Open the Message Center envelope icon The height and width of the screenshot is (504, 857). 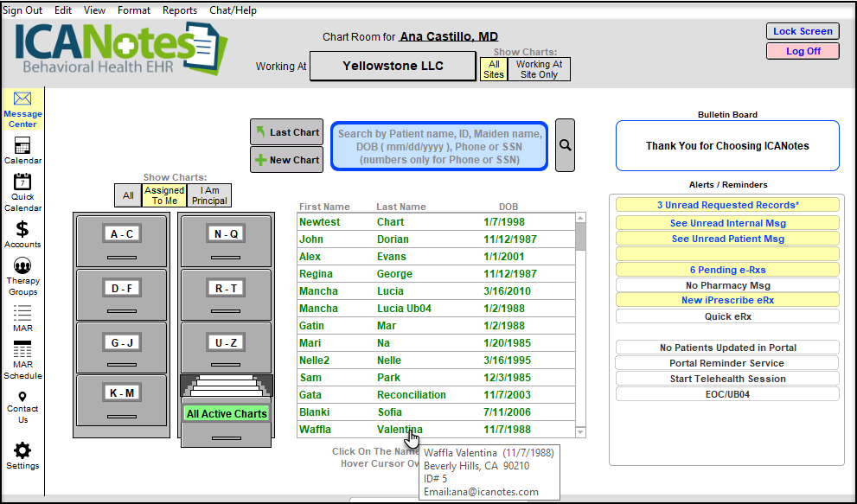coord(22,100)
